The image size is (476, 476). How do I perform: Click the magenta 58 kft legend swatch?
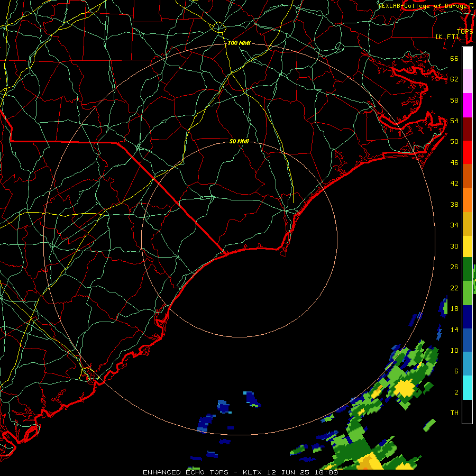(x=467, y=105)
